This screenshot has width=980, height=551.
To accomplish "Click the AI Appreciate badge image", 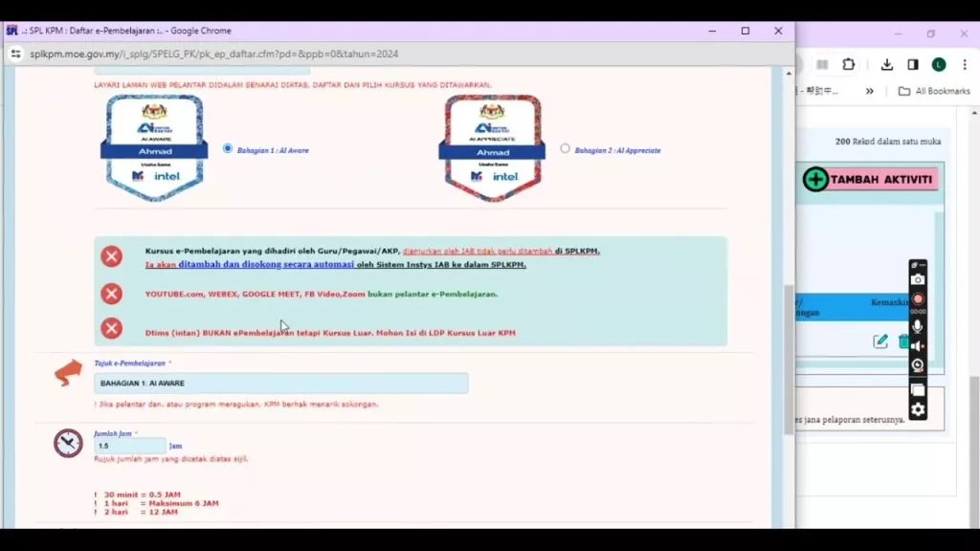I will (493, 148).
